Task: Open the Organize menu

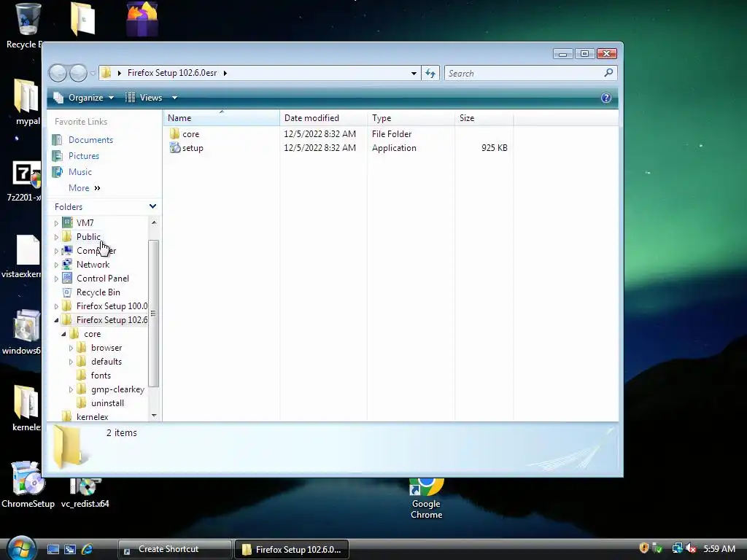Action: 85,98
